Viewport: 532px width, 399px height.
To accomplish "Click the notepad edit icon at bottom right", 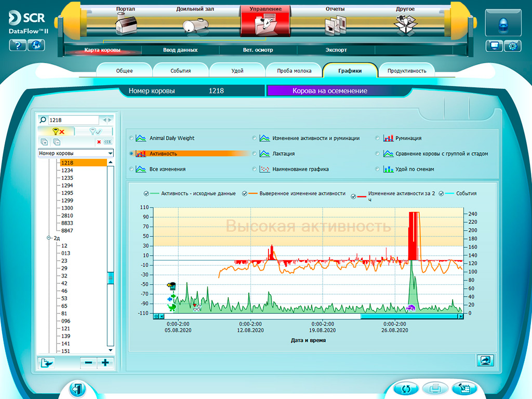I will (x=464, y=388).
